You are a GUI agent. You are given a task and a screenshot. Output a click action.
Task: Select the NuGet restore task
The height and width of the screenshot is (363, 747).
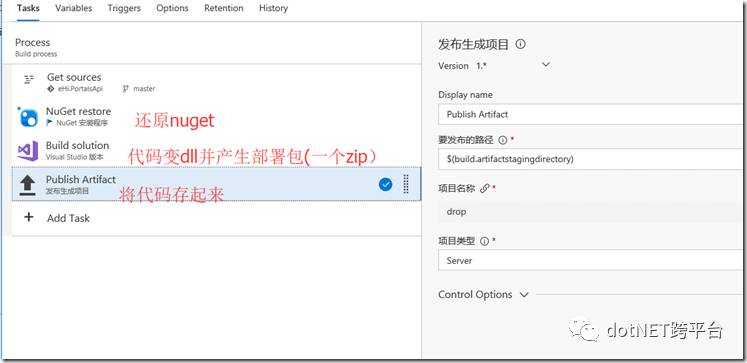pos(216,116)
